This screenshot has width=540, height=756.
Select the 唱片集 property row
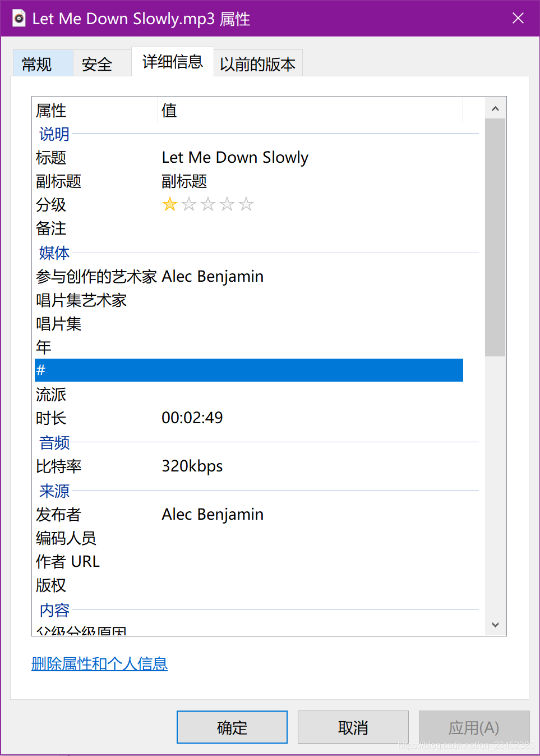pos(249,323)
